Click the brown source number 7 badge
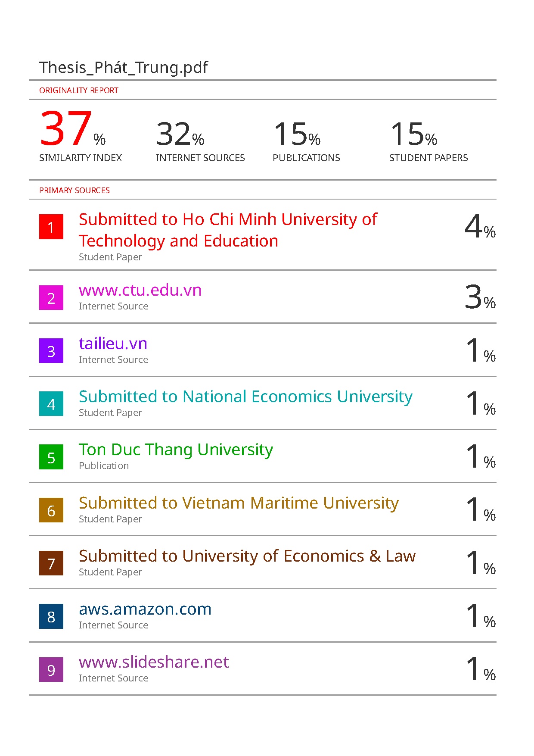The width and height of the screenshot is (534, 756). pyautogui.click(x=51, y=563)
